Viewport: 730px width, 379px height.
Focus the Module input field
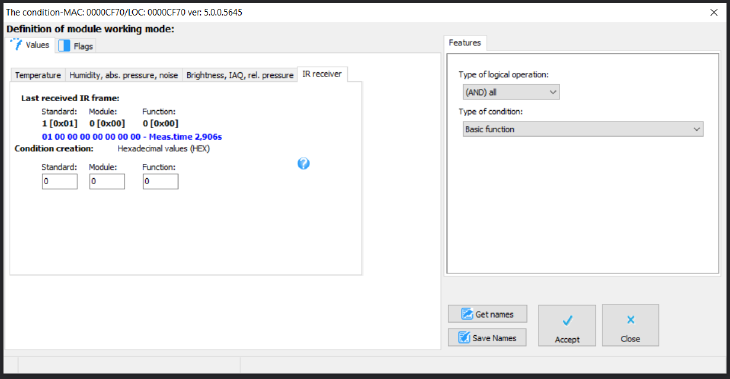point(107,181)
